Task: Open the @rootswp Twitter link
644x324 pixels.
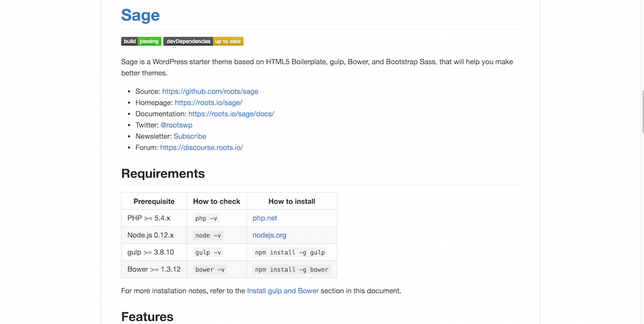Action: 176,125
